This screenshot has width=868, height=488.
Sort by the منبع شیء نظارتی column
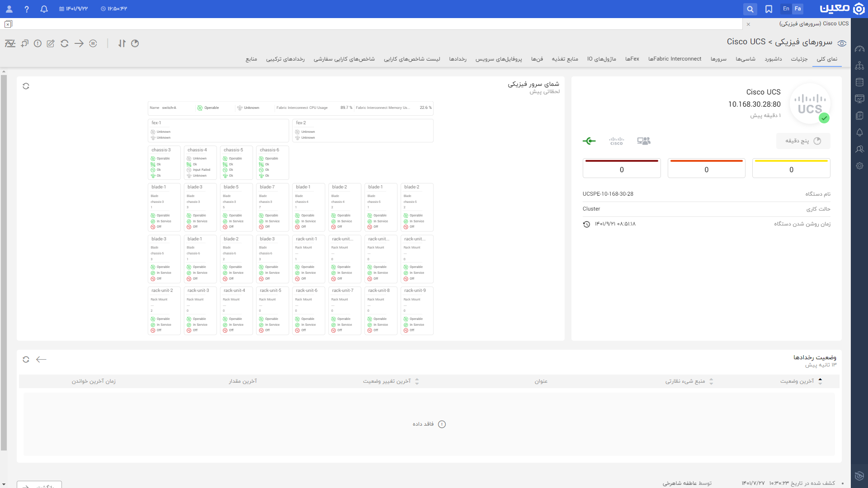(689, 381)
